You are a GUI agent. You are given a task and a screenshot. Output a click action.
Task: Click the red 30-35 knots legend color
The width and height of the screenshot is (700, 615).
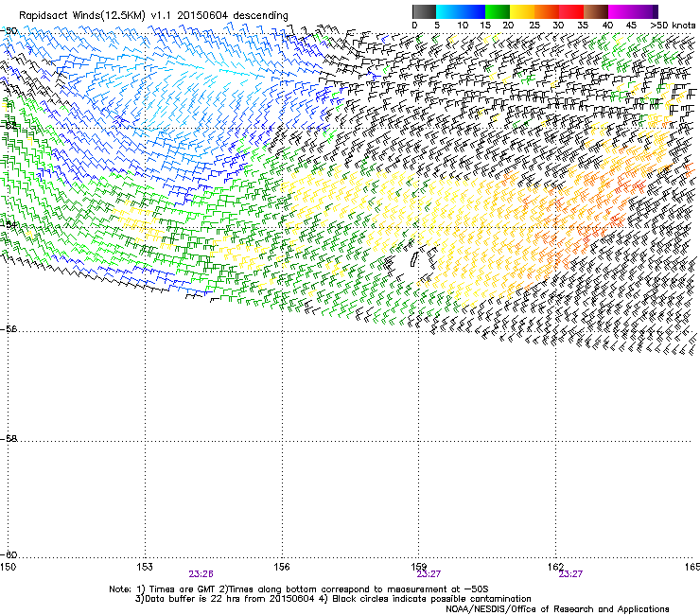tap(571, 11)
